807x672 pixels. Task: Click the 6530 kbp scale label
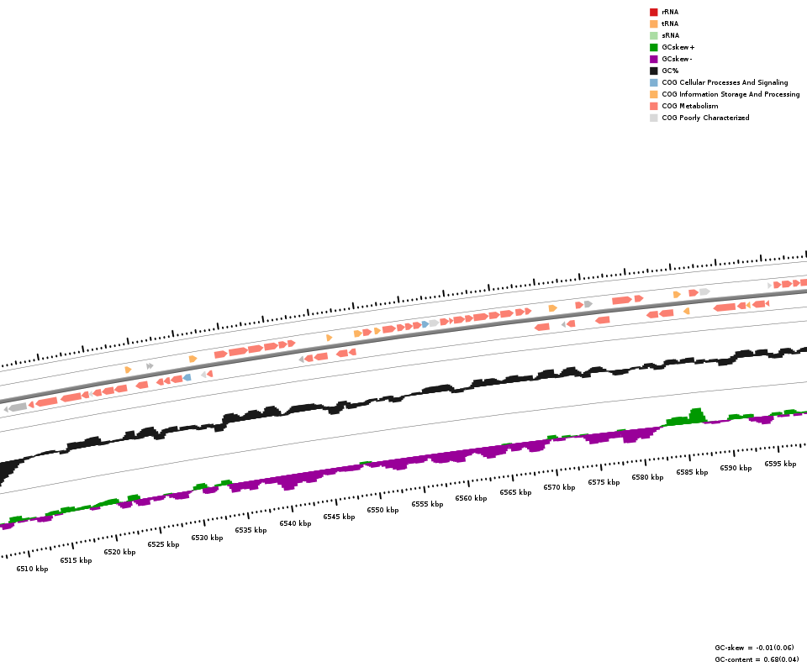pyautogui.click(x=207, y=538)
